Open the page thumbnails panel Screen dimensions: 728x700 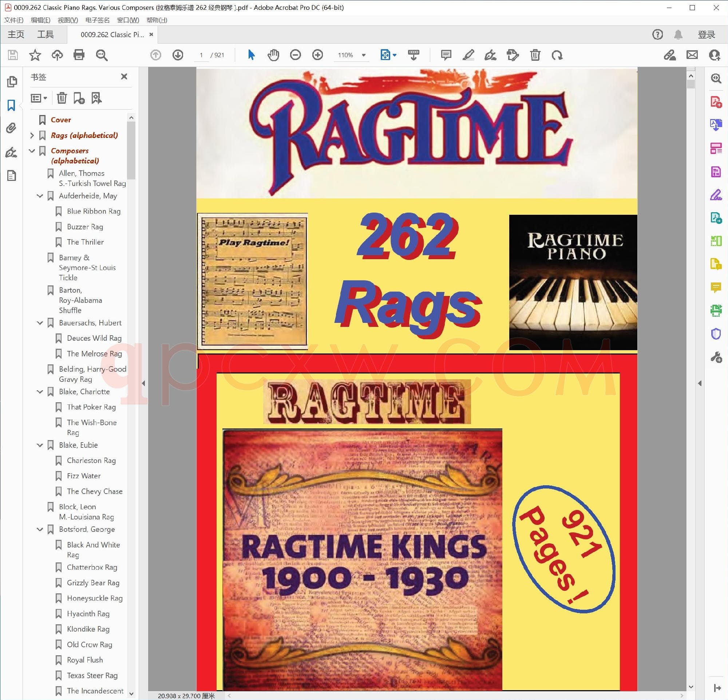tap(12, 81)
